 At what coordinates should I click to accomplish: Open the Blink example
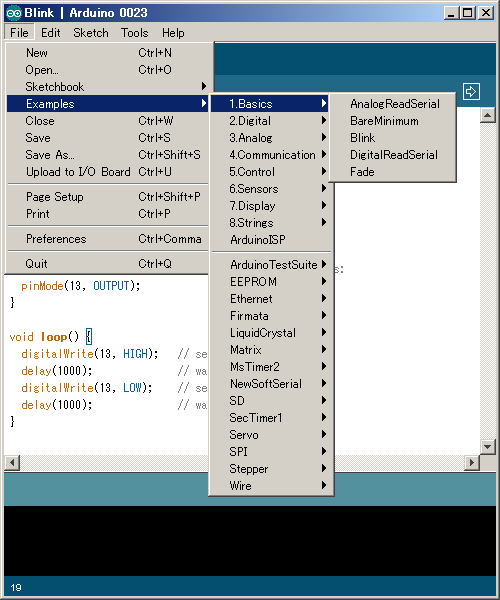(x=393, y=138)
